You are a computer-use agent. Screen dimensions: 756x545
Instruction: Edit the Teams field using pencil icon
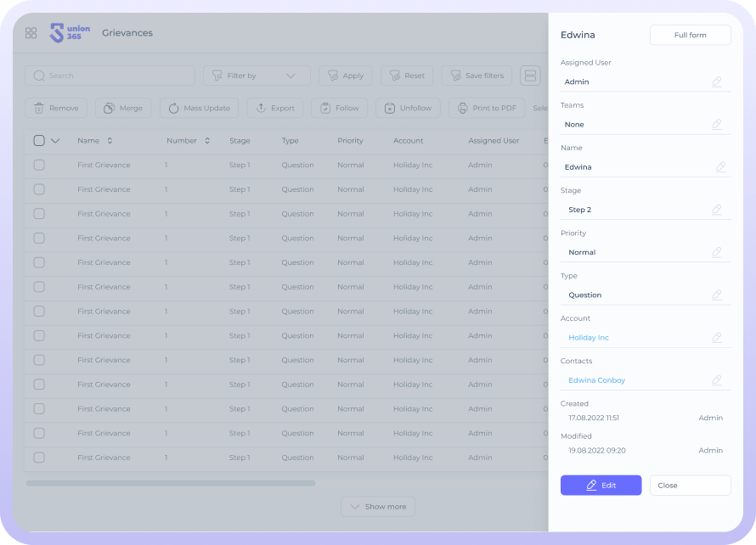[x=717, y=125]
